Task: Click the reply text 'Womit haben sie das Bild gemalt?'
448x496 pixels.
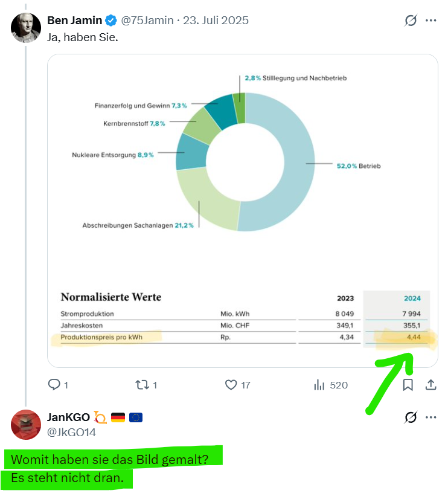Action: (109, 459)
